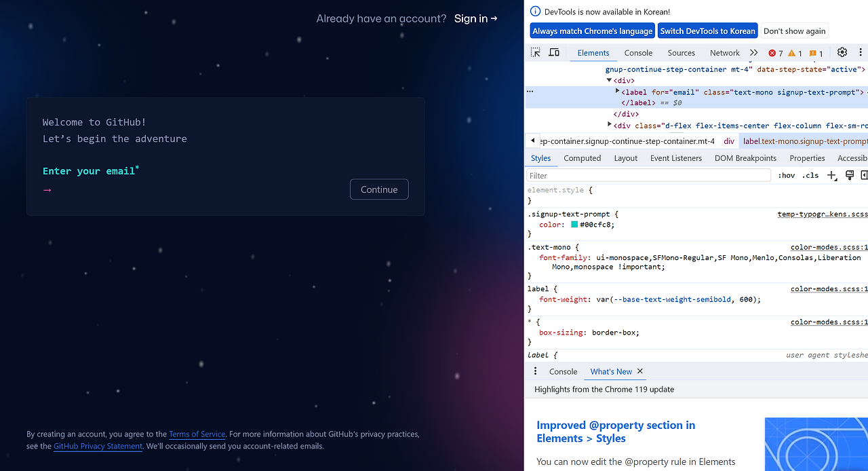Expand the div class="d-flex" node
This screenshot has width=868, height=471.
coord(609,125)
